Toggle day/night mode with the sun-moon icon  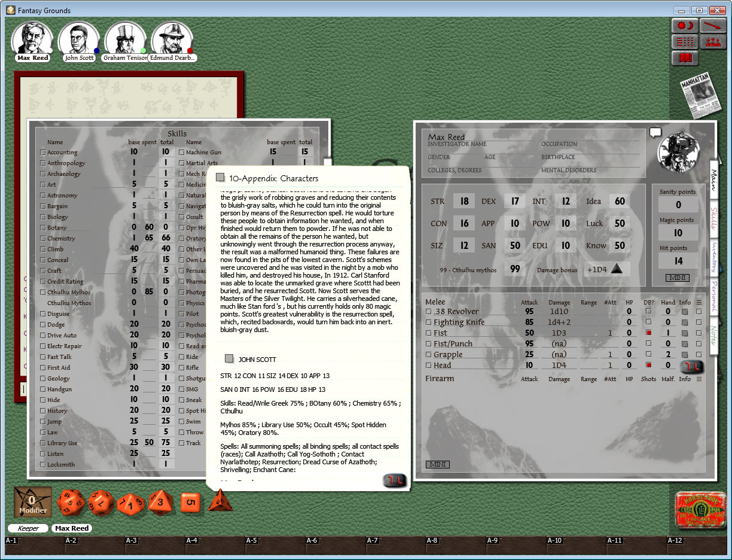coord(684,25)
